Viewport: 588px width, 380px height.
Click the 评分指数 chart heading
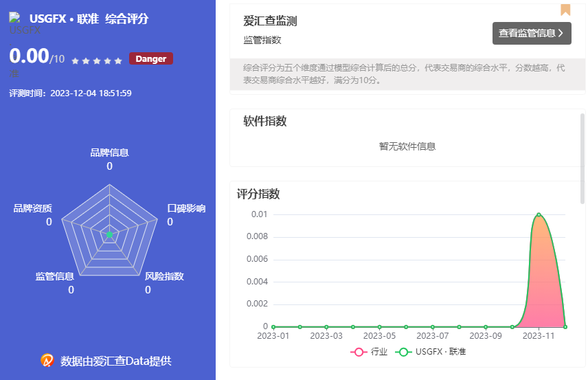258,194
